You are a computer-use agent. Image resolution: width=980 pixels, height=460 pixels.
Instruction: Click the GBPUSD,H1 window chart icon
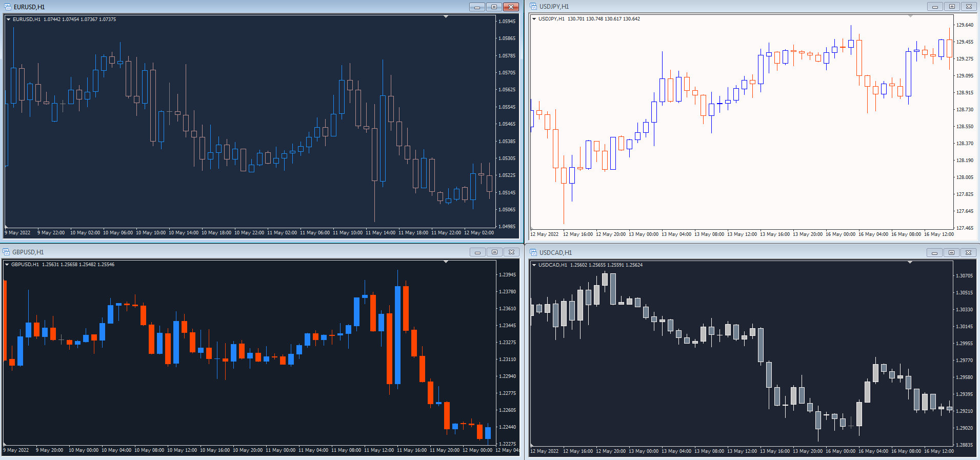click(6, 252)
